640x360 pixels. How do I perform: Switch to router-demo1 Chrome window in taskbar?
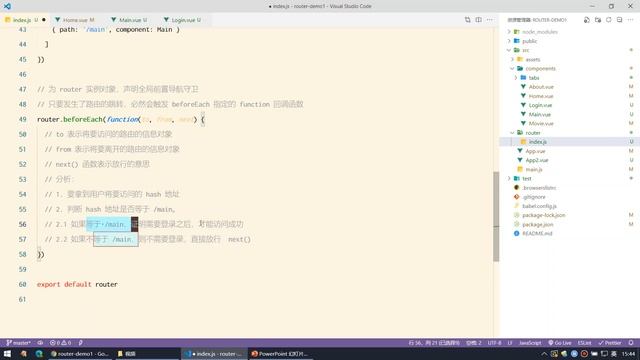point(80,353)
